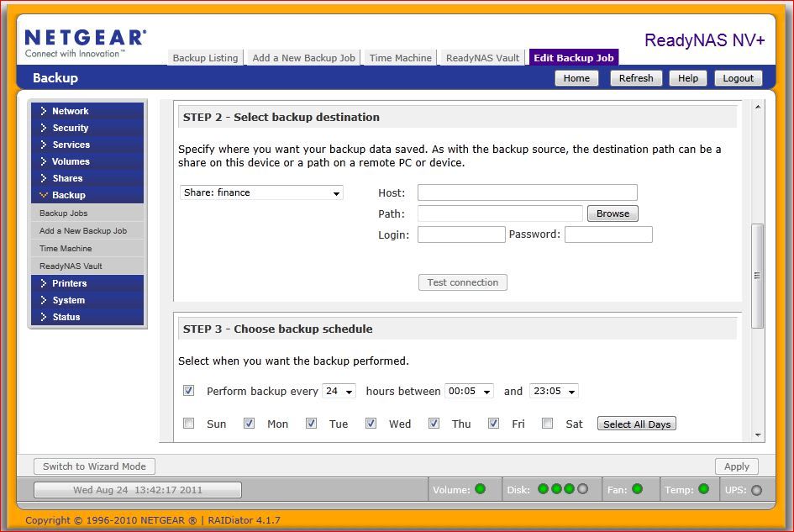This screenshot has width=794, height=532.
Task: Expand the Network sidebar section
Action: 71,111
